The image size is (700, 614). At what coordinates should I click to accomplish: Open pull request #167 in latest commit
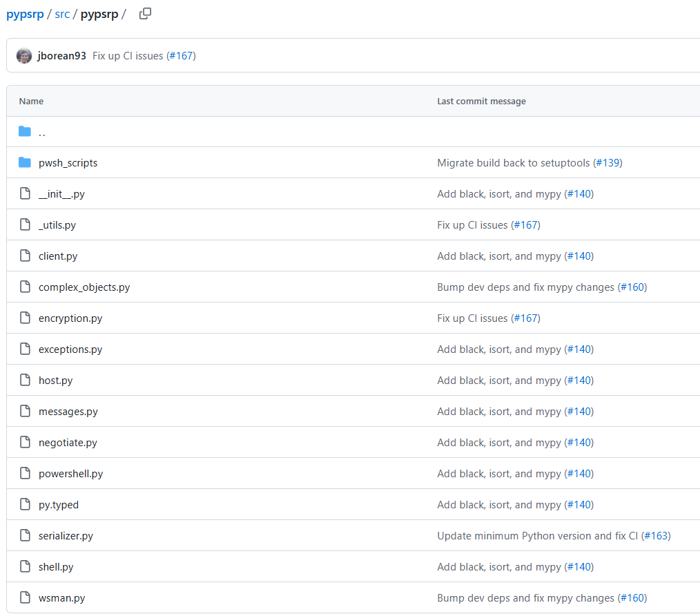pos(182,56)
